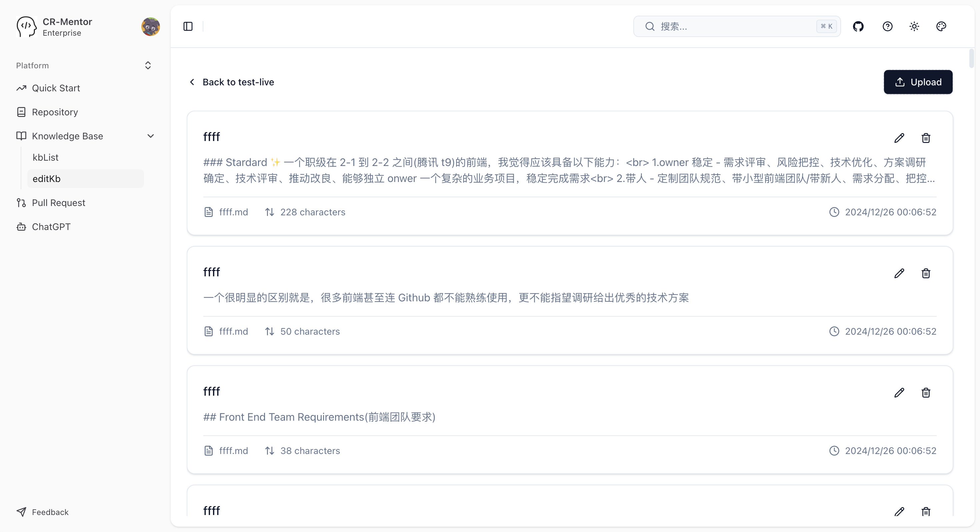980x532 pixels.
Task: Open the help icon in the top bar
Action: [x=887, y=26]
